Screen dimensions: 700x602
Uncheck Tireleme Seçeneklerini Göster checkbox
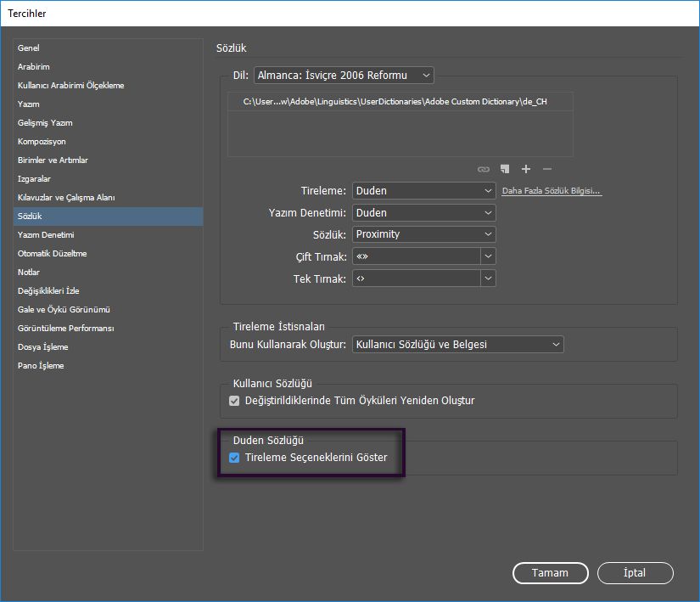[234, 458]
